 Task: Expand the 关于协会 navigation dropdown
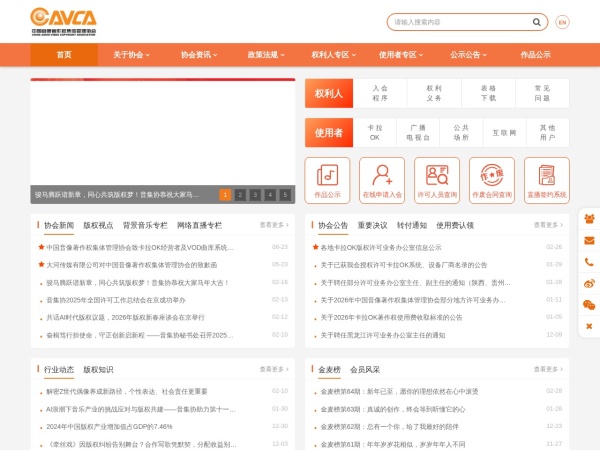131,55
